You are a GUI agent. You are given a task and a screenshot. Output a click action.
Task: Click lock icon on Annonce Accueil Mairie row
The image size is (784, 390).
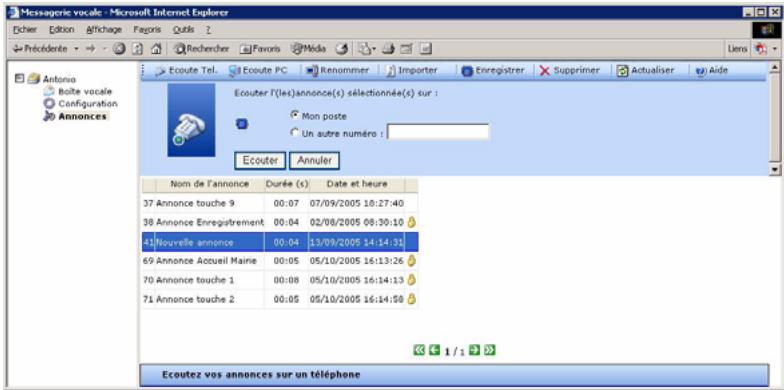[412, 260]
